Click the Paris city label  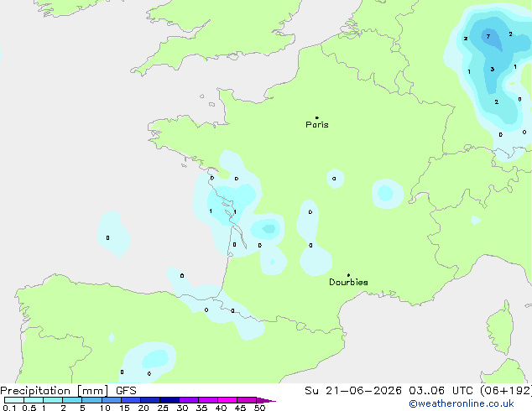(317, 124)
